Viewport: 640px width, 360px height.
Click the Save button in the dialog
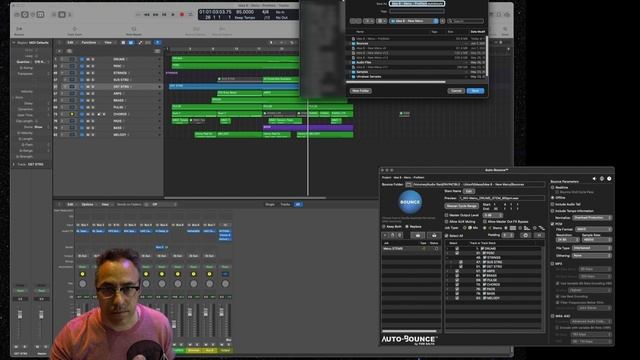[x=476, y=91]
